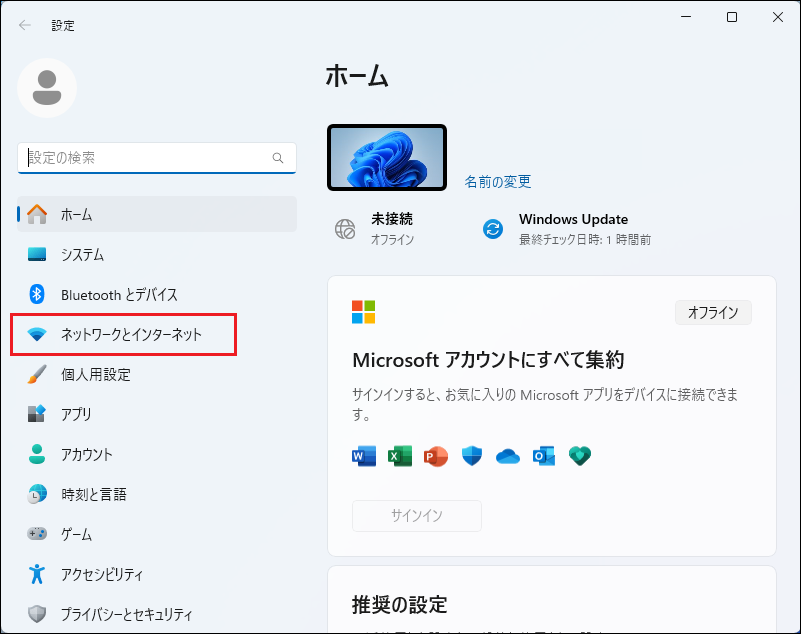Click the 名前の変更 link
The width and height of the screenshot is (801, 634).
point(498,182)
